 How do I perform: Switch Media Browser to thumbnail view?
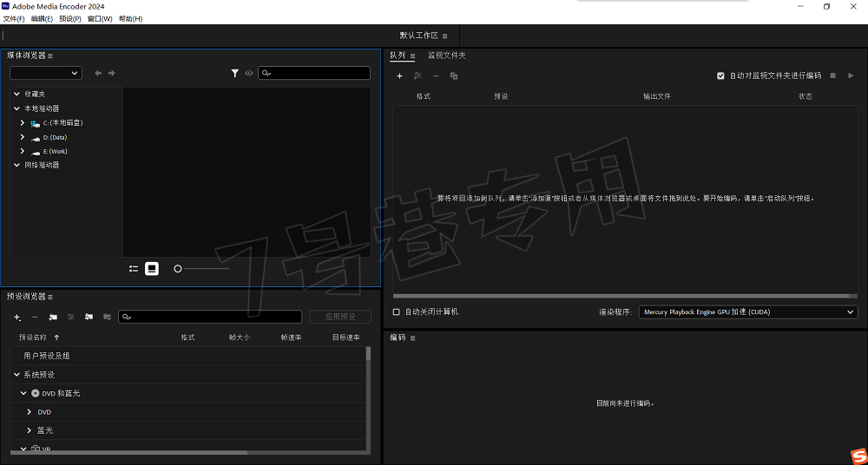tap(152, 268)
